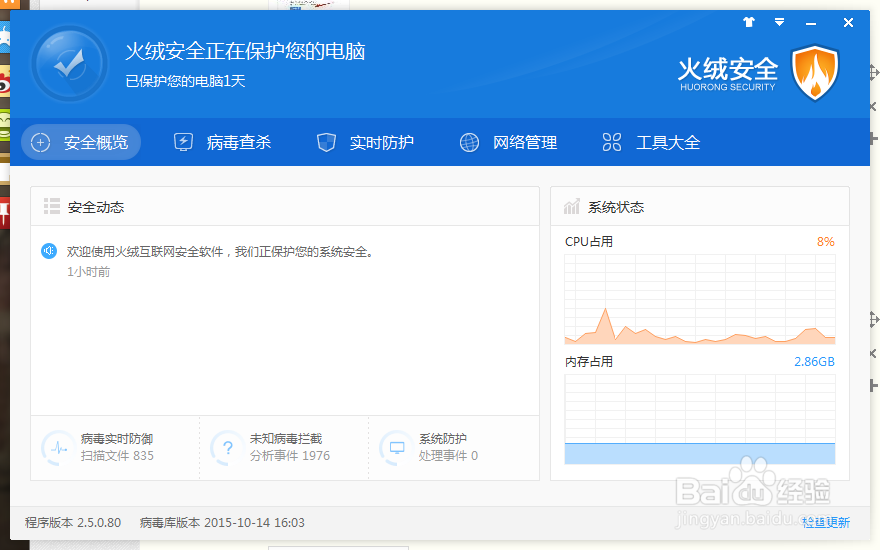Click the monitor icon of 系统防护
Viewport: 880px width, 550px height.
(397, 448)
